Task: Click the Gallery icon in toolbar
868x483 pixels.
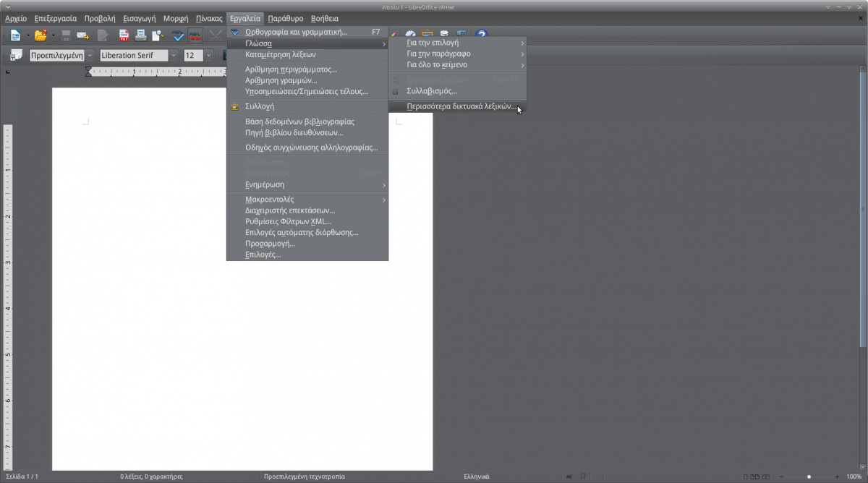Action: click(427, 35)
